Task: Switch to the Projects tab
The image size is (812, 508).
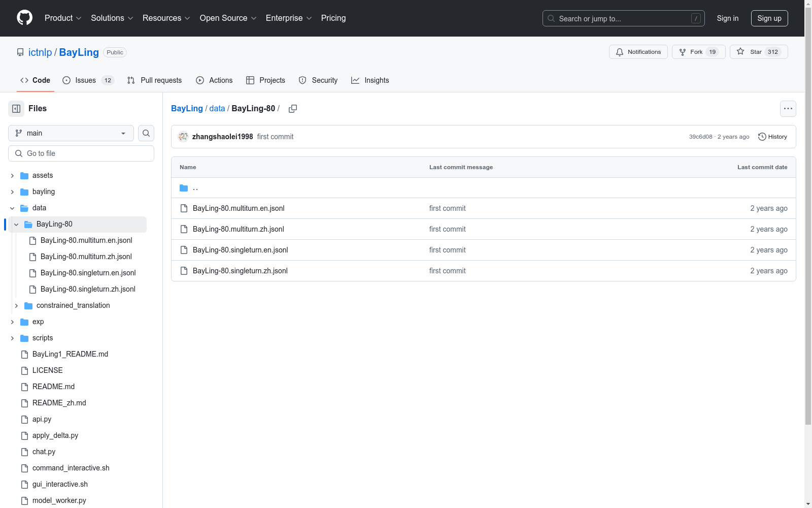Action: pos(265,80)
